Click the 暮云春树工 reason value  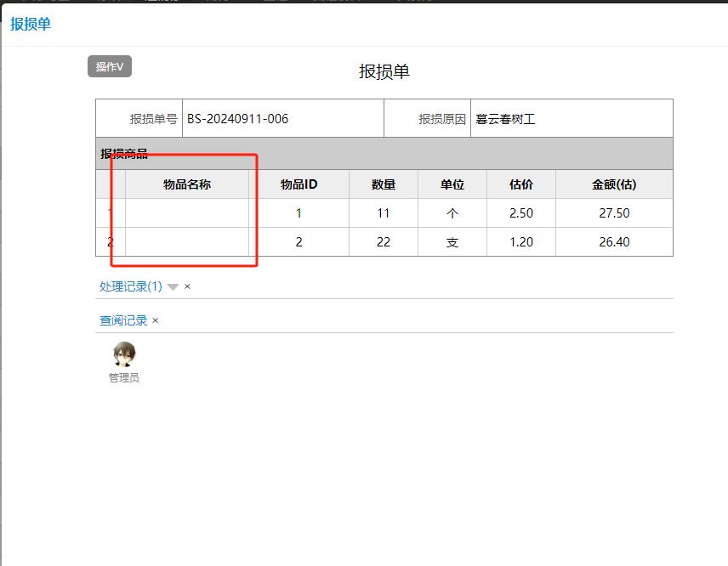tap(505, 119)
